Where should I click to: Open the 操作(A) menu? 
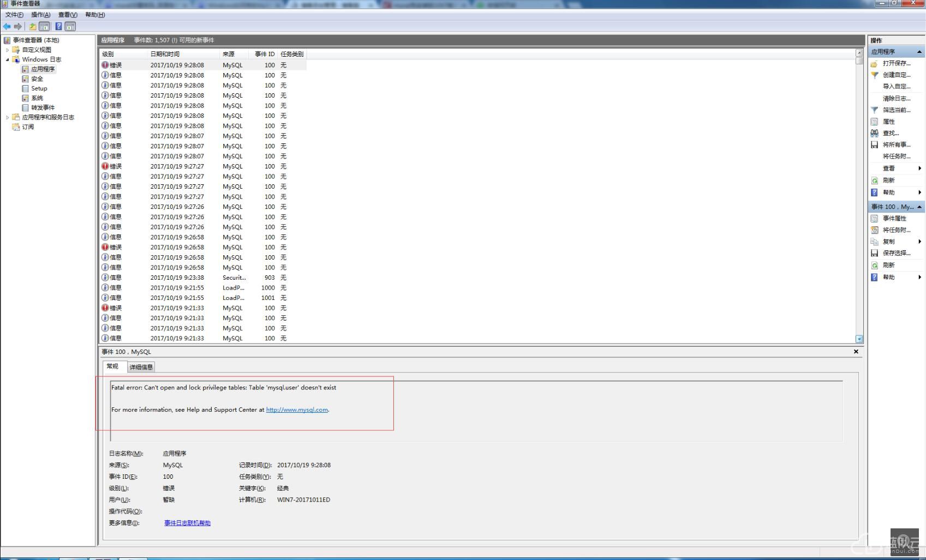tap(40, 15)
